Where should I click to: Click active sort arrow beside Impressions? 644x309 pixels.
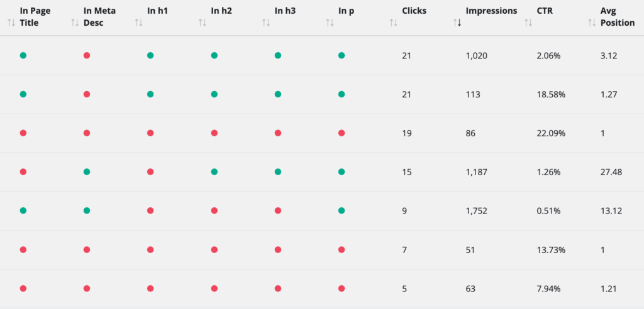pyautogui.click(x=457, y=23)
